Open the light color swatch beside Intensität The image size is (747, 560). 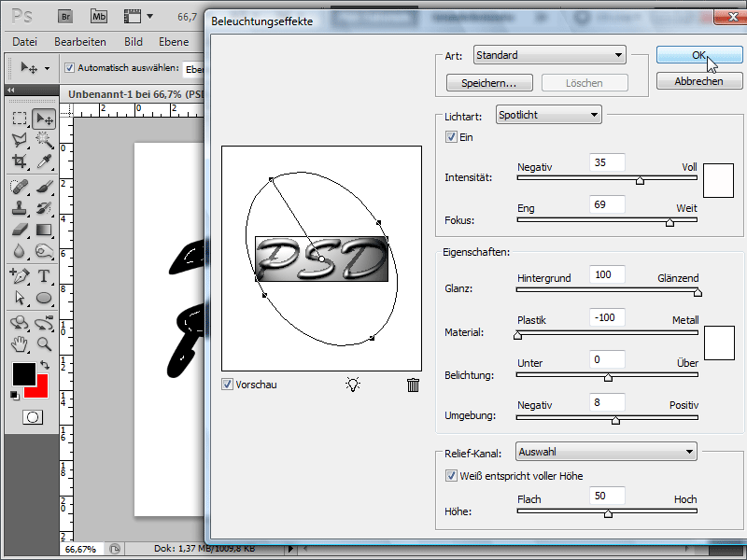(x=718, y=180)
